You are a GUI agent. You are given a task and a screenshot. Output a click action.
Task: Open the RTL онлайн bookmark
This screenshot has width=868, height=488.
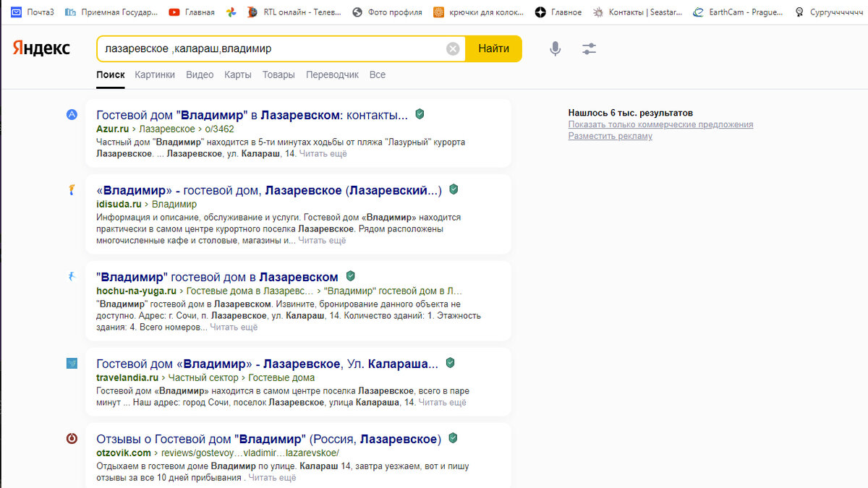(x=294, y=12)
